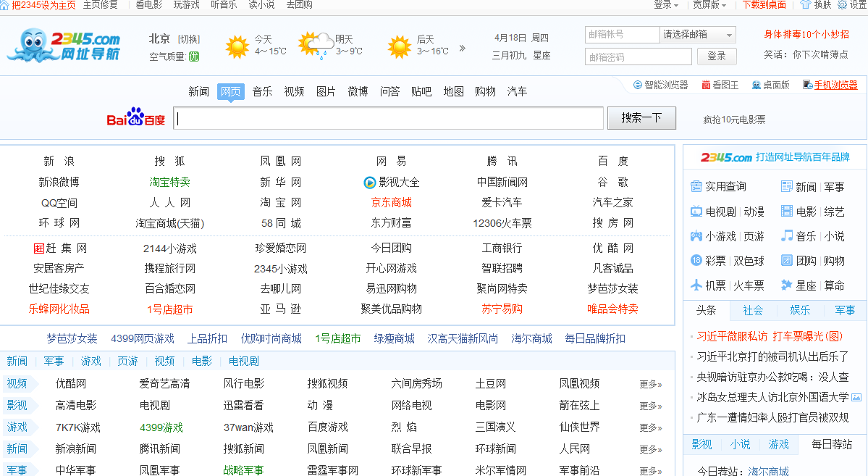Expand 更多 in the 影视 row

click(650, 406)
